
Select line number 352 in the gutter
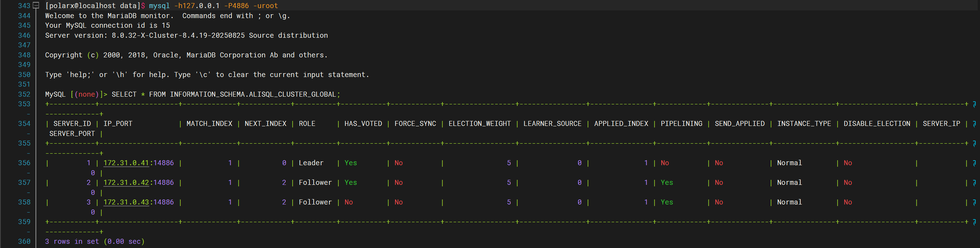click(24, 94)
